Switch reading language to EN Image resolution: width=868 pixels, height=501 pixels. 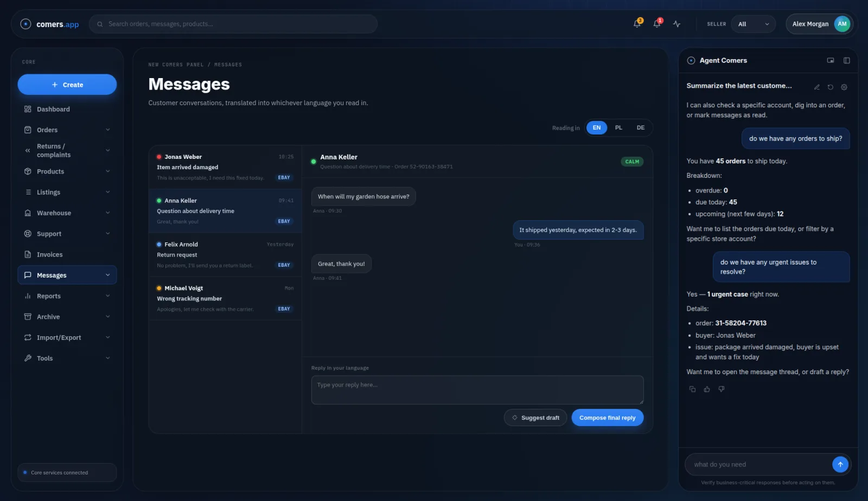click(x=597, y=128)
